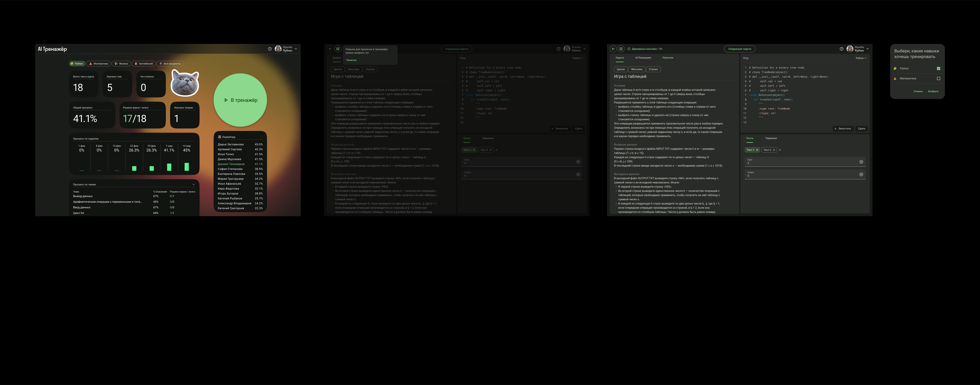Screen dimensions: 980x385
Task: Clear the Input field with X icon
Action: [x=861, y=162]
